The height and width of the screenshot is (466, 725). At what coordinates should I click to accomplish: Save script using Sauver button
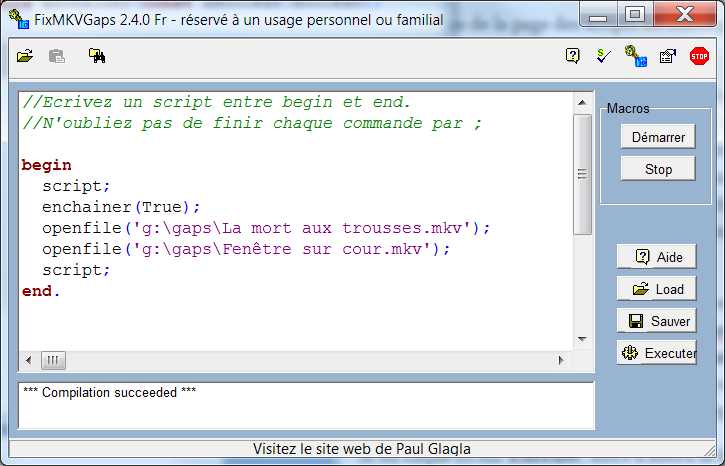coord(656,321)
